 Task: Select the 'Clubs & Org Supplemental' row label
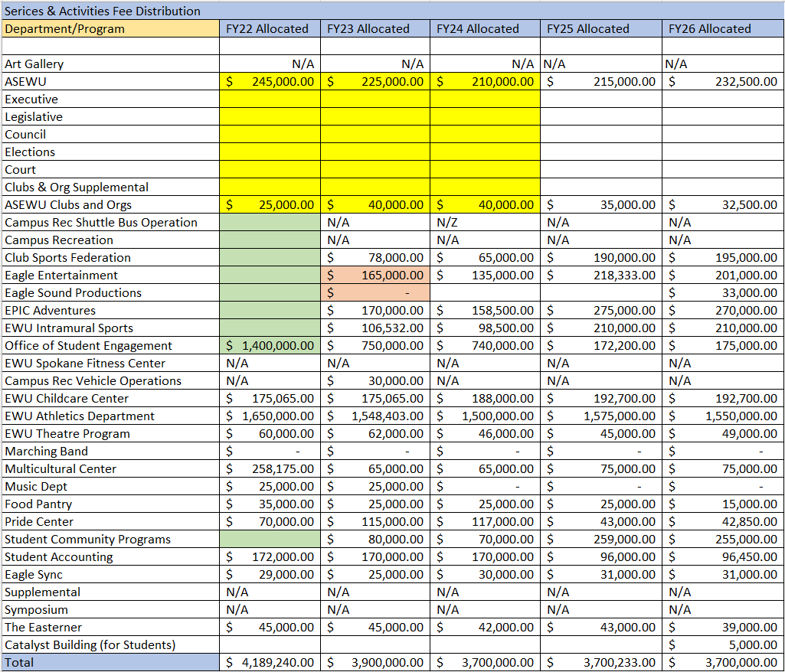[x=77, y=188]
